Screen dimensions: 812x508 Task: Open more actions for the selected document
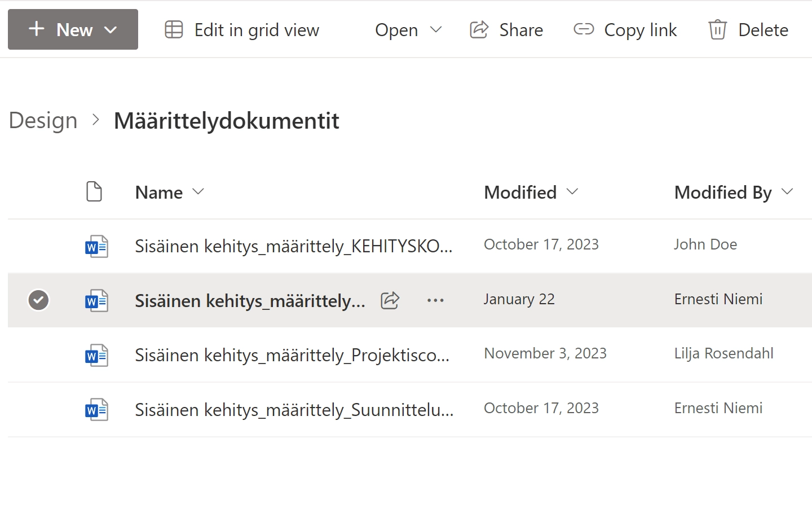click(x=435, y=300)
